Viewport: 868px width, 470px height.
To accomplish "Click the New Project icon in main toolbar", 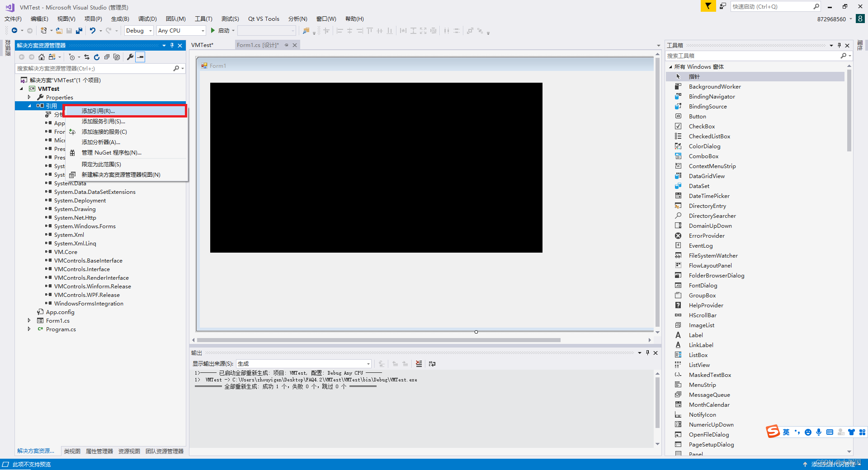I will tap(44, 31).
